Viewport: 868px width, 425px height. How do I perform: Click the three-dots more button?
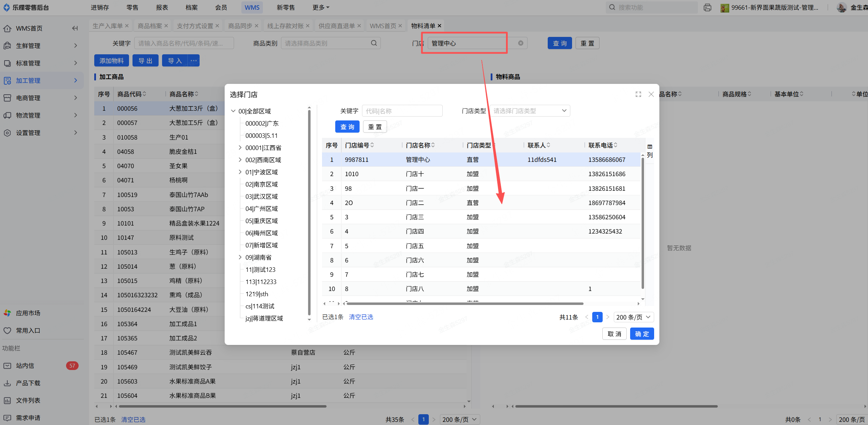click(194, 61)
